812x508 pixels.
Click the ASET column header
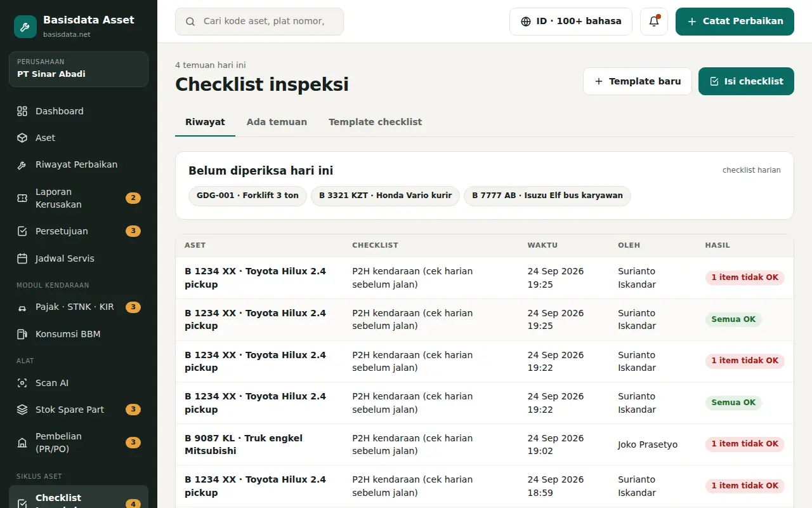tap(195, 245)
